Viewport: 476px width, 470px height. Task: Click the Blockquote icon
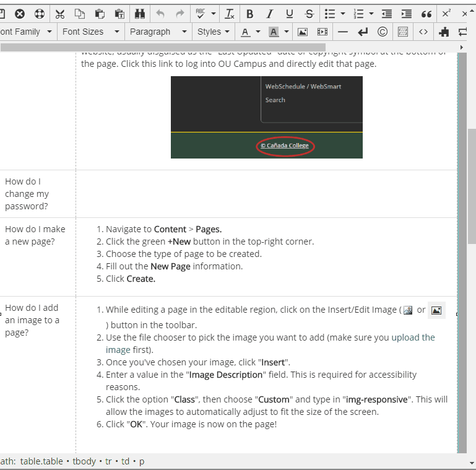[426, 14]
